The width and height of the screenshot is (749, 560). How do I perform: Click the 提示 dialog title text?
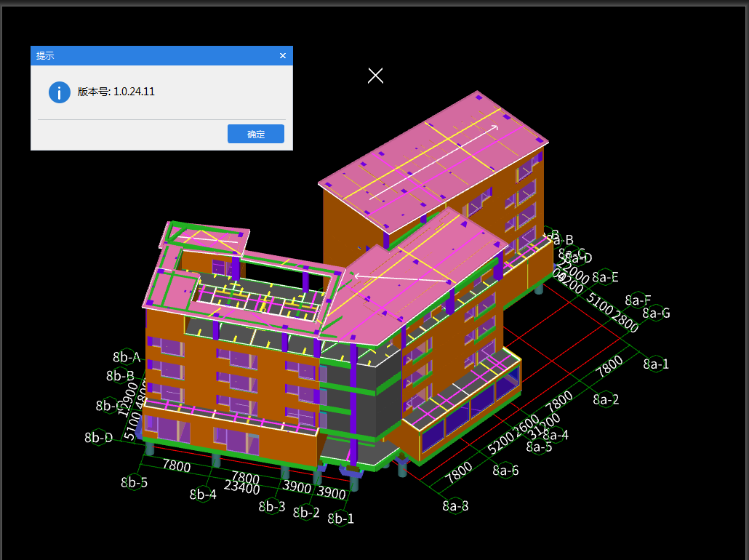[x=45, y=56]
